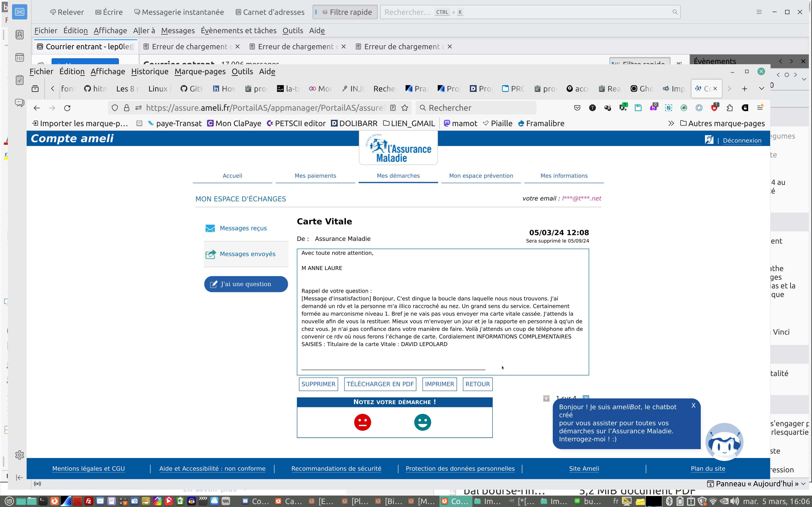
Task: Toggle the Filtre rapide button in Thunderbird
Action: (x=345, y=12)
